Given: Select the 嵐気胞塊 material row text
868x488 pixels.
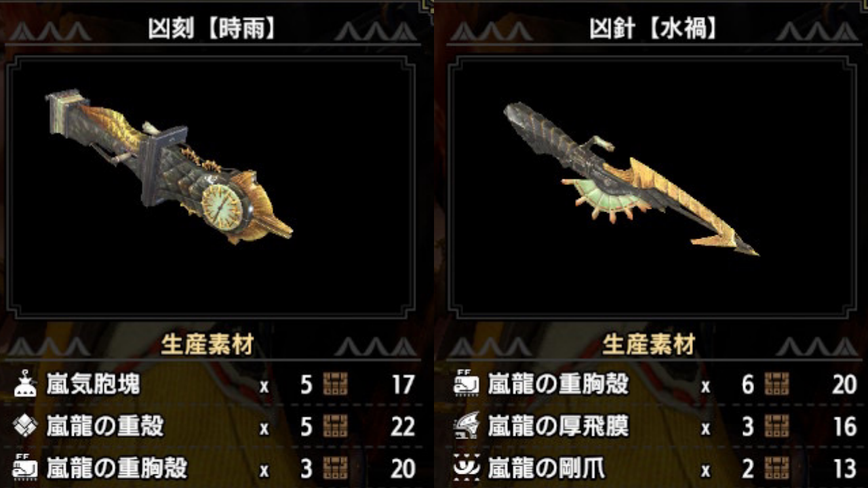Looking at the screenshot, I should click(94, 385).
